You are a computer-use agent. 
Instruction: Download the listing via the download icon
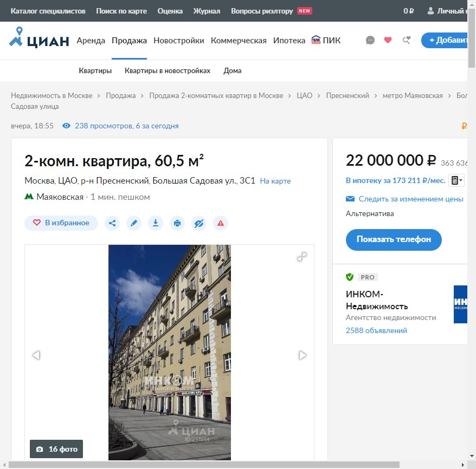point(156,223)
